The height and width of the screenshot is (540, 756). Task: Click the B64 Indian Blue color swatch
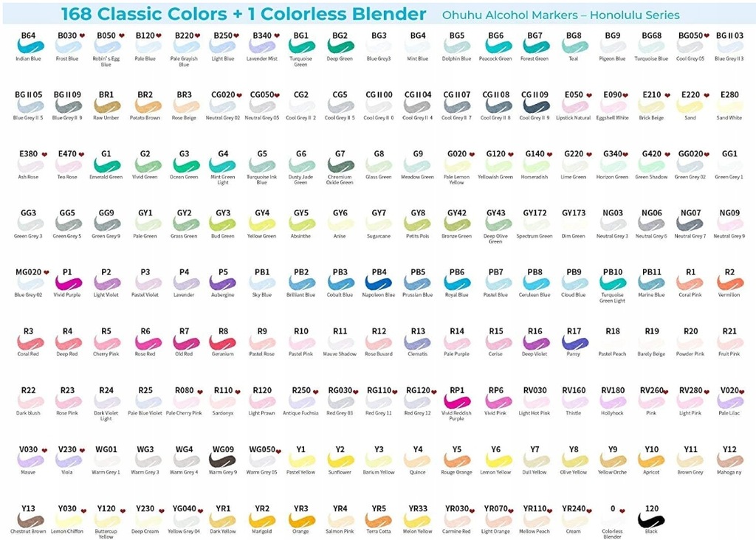click(30, 46)
